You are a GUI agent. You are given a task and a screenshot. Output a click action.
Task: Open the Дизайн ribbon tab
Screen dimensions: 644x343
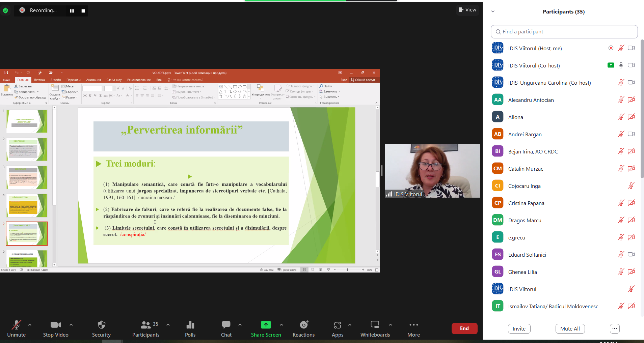[x=56, y=80]
